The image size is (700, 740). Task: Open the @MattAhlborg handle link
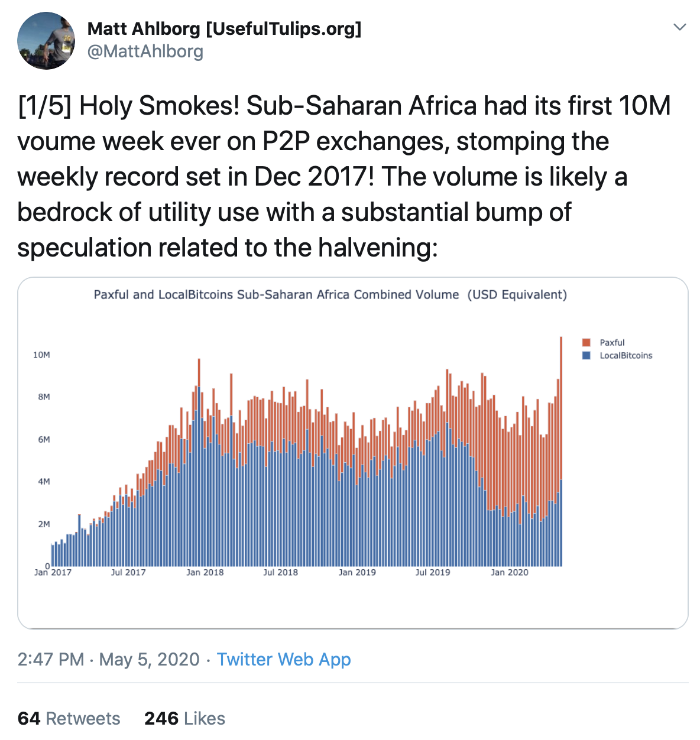pos(145,51)
